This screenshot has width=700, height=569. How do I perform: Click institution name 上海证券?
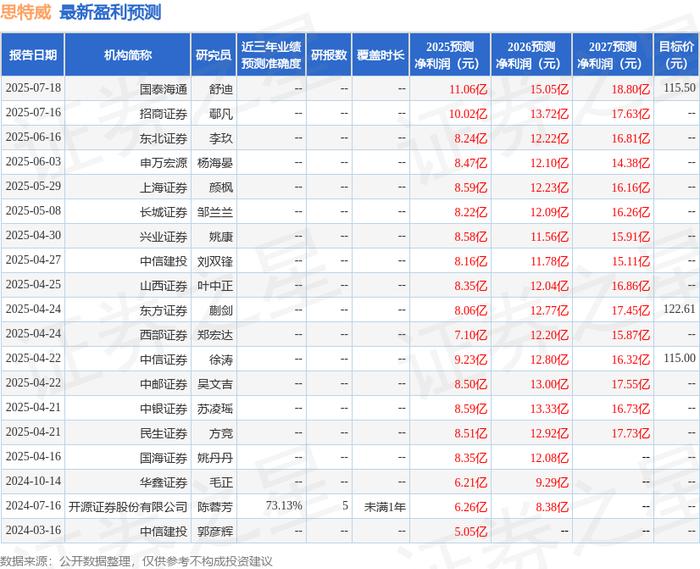pyautogui.click(x=163, y=187)
